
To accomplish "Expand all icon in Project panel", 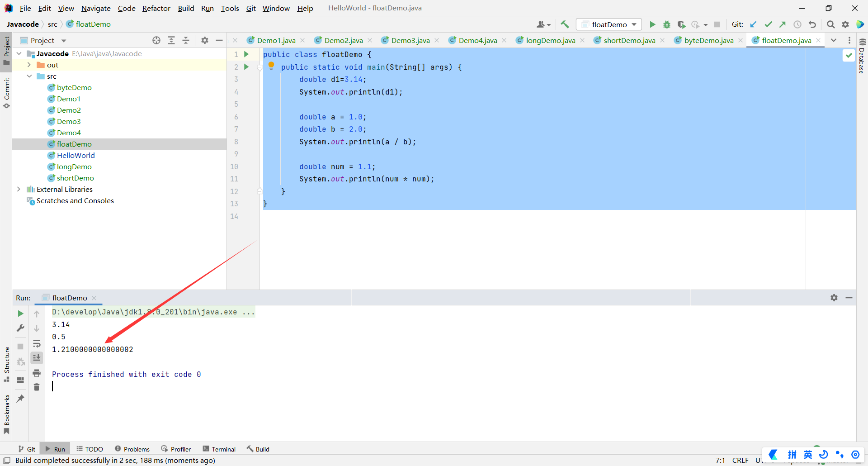I will click(171, 40).
